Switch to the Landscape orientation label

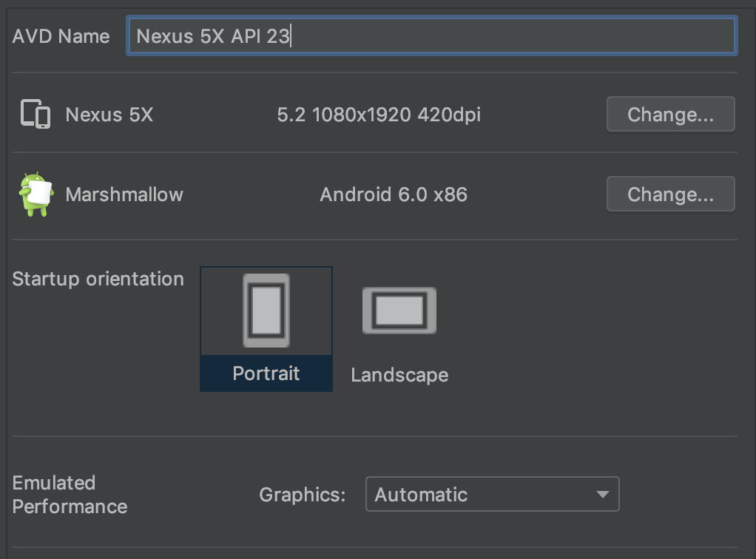(x=399, y=375)
